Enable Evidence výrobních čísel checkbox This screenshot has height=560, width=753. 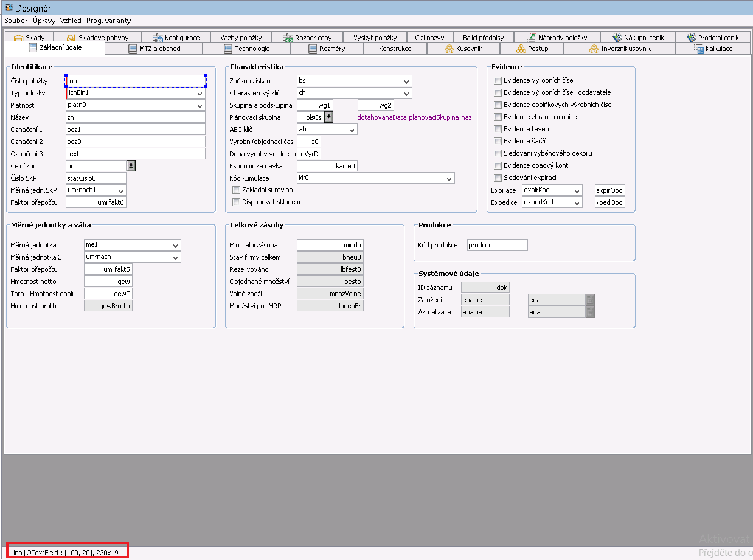click(498, 80)
